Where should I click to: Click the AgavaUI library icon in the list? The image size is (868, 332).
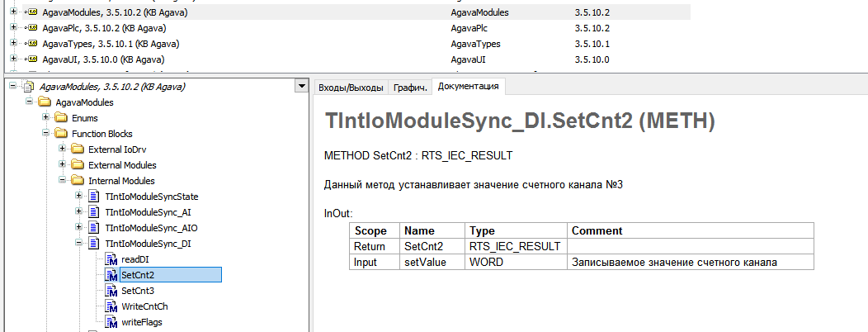(x=31, y=59)
